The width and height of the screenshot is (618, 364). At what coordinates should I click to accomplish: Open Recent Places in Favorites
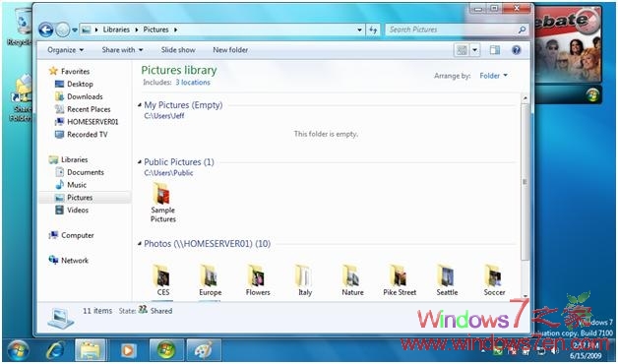coord(83,109)
